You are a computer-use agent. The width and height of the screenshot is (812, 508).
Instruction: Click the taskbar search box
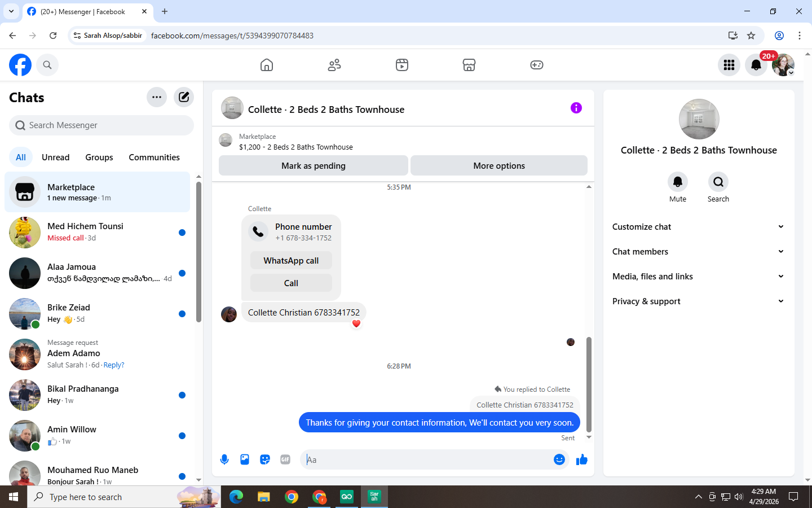click(124, 497)
